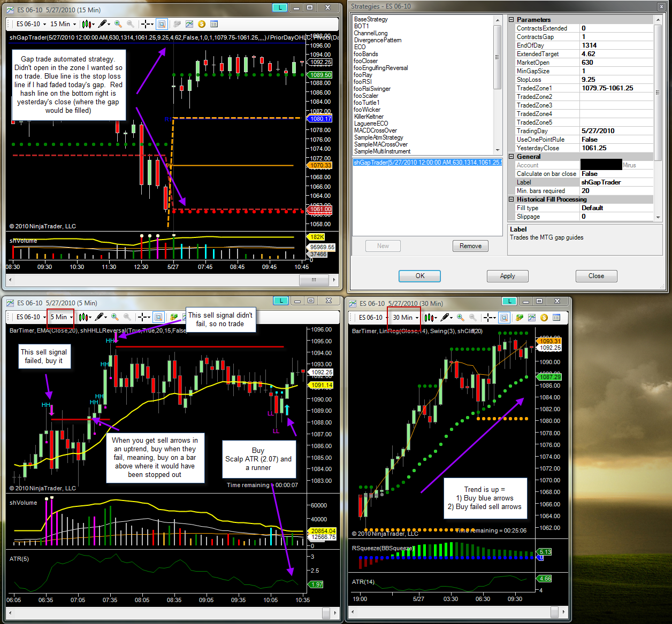Select the configured shGapTrader strategy entry
This screenshot has height=624, width=672.
click(x=427, y=163)
